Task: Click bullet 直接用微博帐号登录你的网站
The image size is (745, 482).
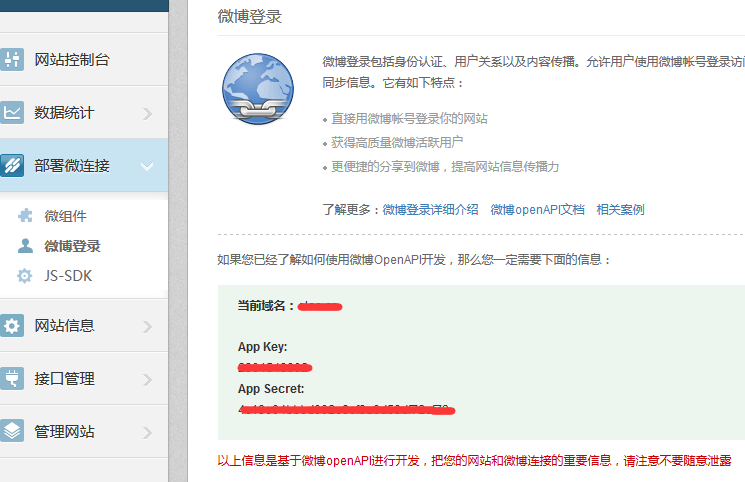Action: [409, 119]
